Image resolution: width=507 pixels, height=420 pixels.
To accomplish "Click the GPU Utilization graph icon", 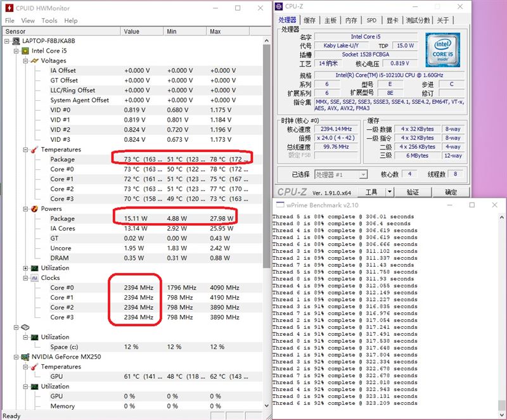I will pos(35,386).
